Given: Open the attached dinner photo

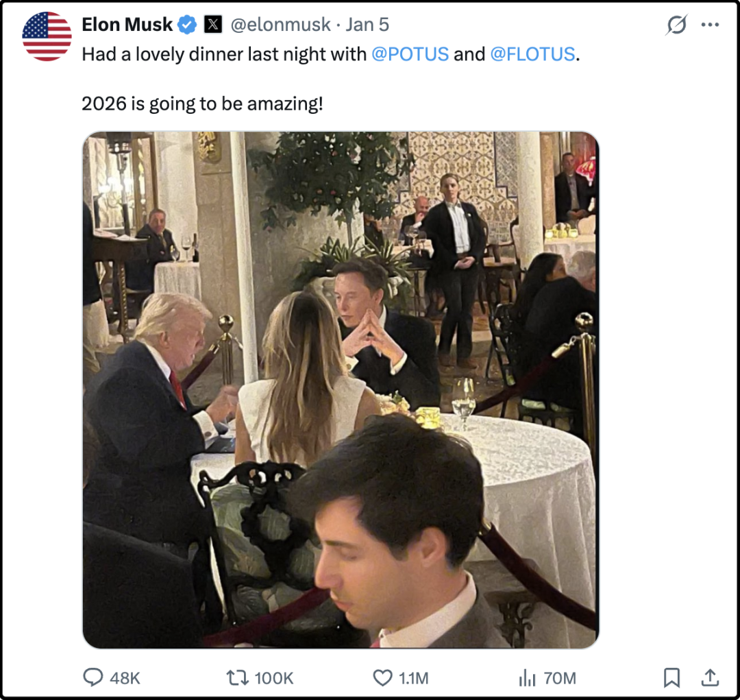Looking at the screenshot, I should pos(341,389).
